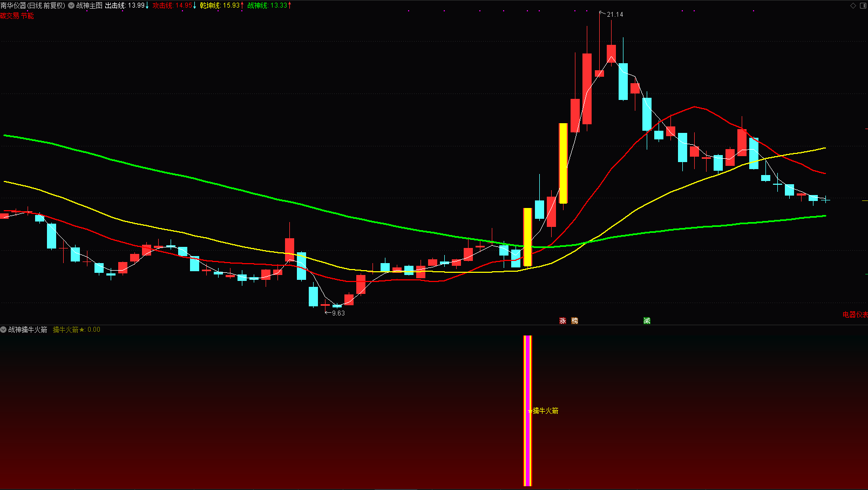Click the 擒牛火箭 signal label in sub-chart
This screenshot has height=490, width=868.
coord(545,411)
